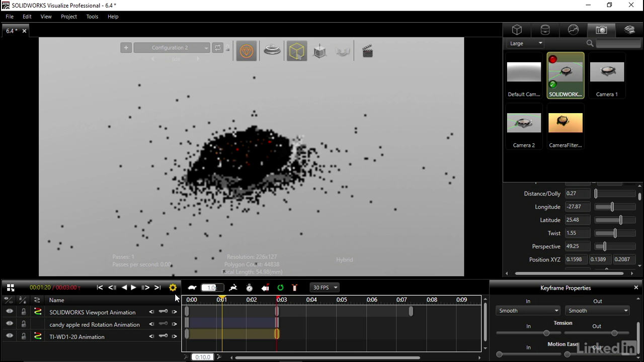Add keyframe to SOLIDWORKS Viewport Animation
Viewport: 644px width, 362px height.
[x=163, y=312]
